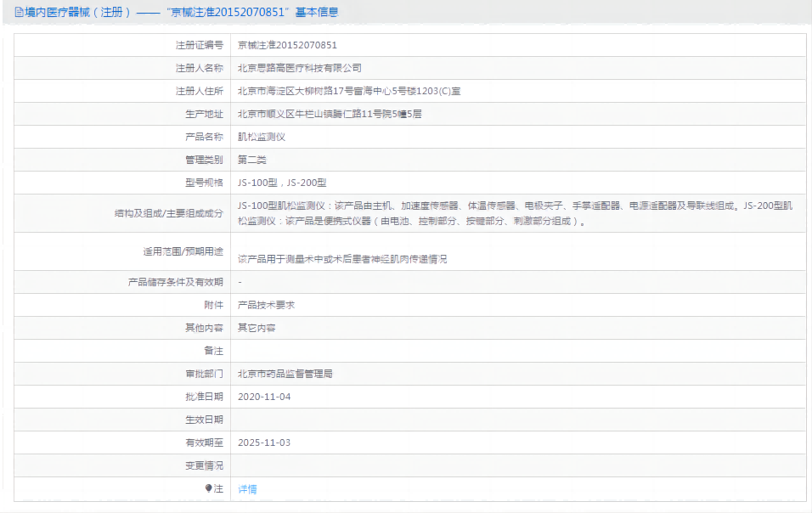Click the lightbulb icon beside 注
Image resolution: width=812 pixels, height=513 pixels.
click(208, 488)
